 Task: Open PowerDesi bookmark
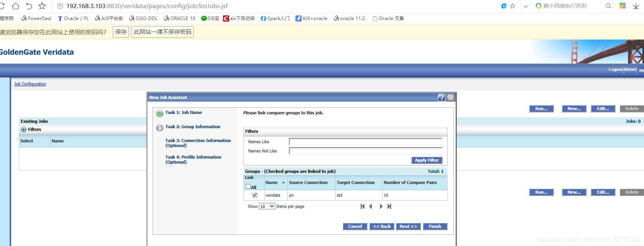pyautogui.click(x=36, y=18)
